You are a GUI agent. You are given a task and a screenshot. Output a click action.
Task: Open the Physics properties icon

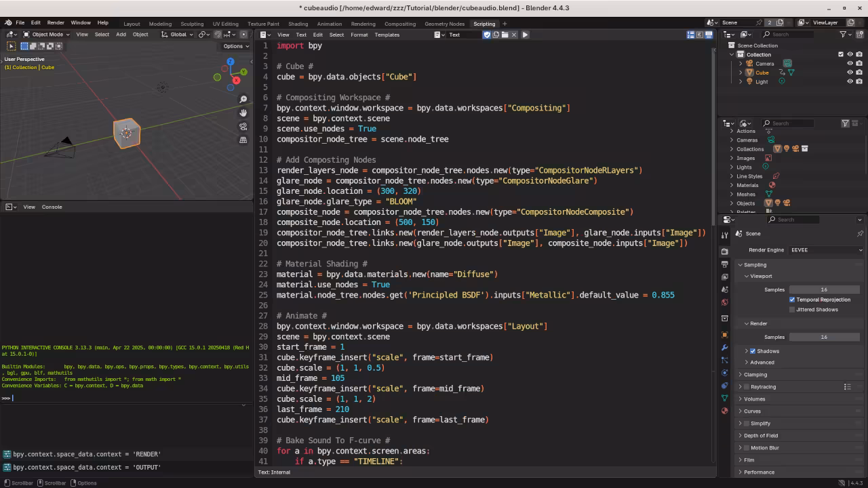click(x=724, y=373)
